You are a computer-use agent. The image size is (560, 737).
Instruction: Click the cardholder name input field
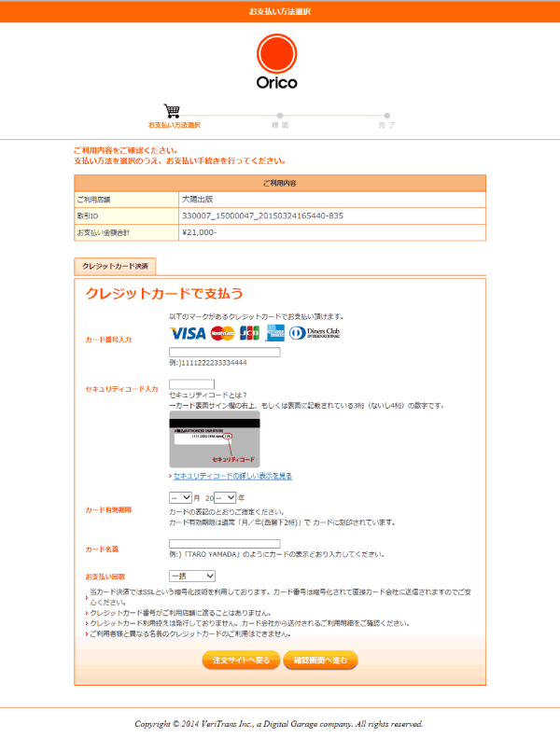pos(224,544)
